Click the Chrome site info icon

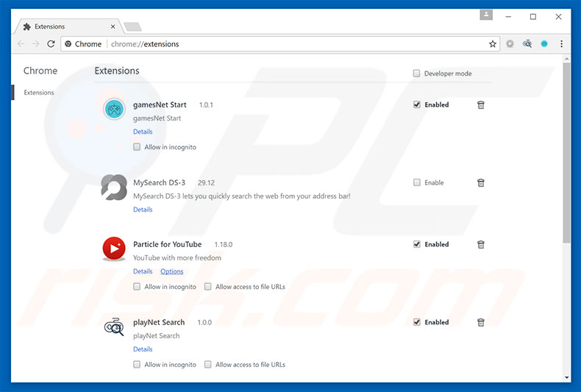[x=68, y=44]
